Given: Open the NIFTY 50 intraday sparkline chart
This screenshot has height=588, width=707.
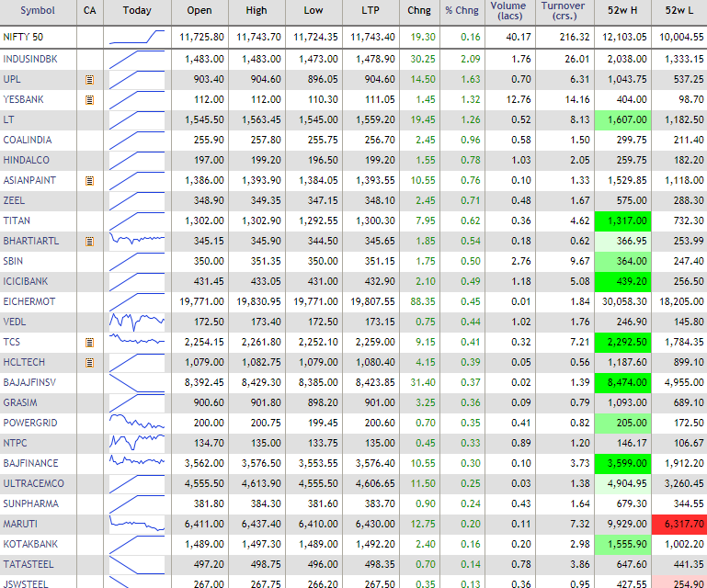Looking at the screenshot, I should (x=136, y=37).
